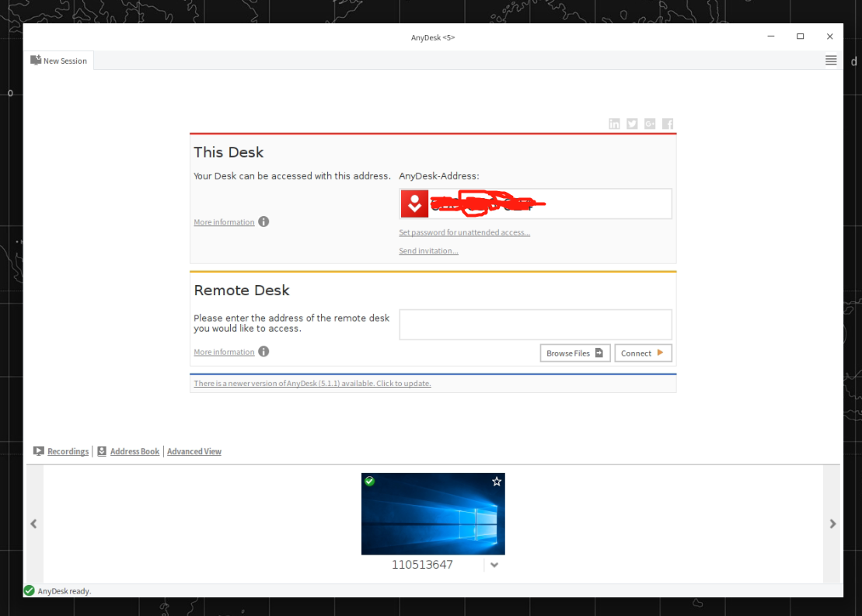Open More information link under This Desk

[x=225, y=222]
